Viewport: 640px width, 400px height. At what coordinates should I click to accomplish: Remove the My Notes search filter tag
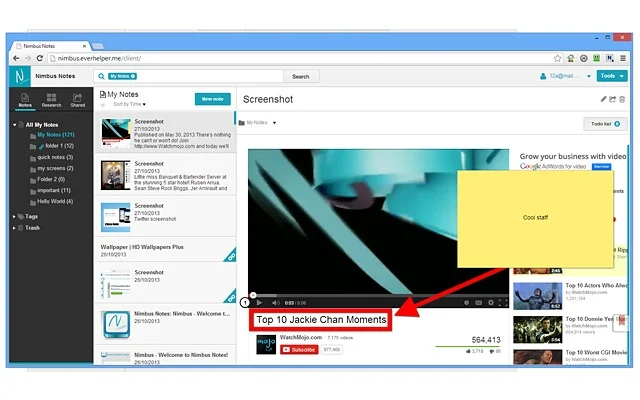click(133, 76)
